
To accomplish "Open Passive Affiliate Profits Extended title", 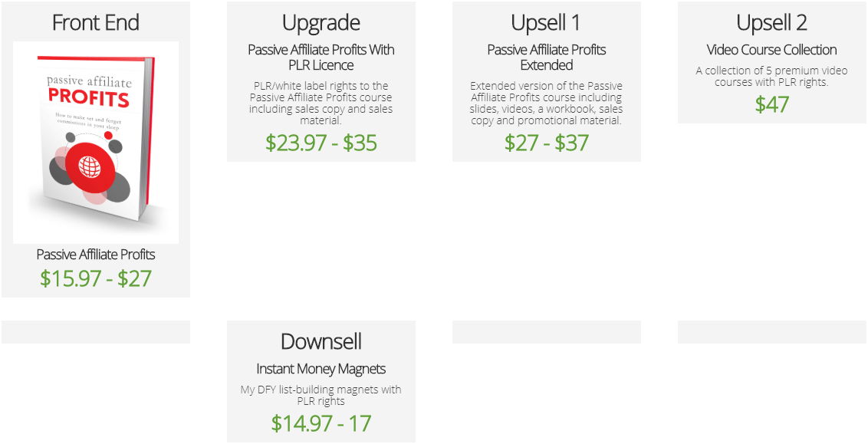I will pos(547,58).
